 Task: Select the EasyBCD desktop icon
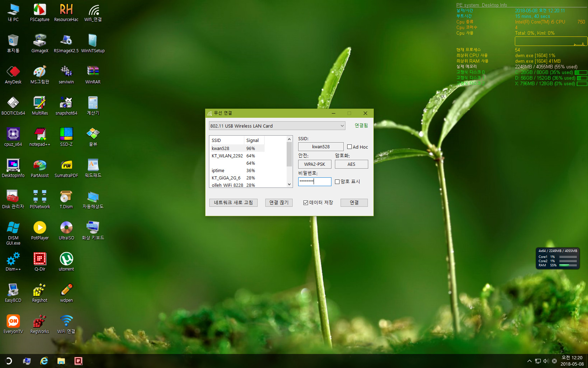(x=13, y=293)
